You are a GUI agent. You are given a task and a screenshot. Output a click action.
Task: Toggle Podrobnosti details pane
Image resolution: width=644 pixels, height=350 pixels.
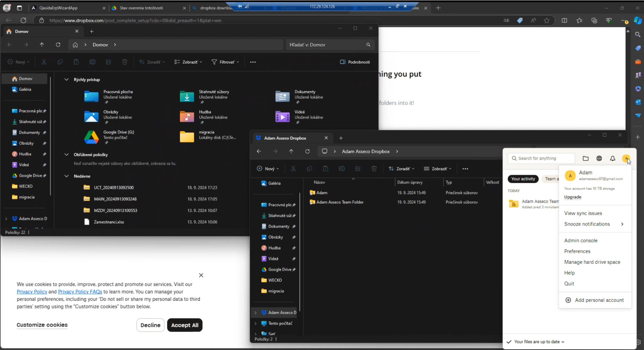click(x=355, y=62)
